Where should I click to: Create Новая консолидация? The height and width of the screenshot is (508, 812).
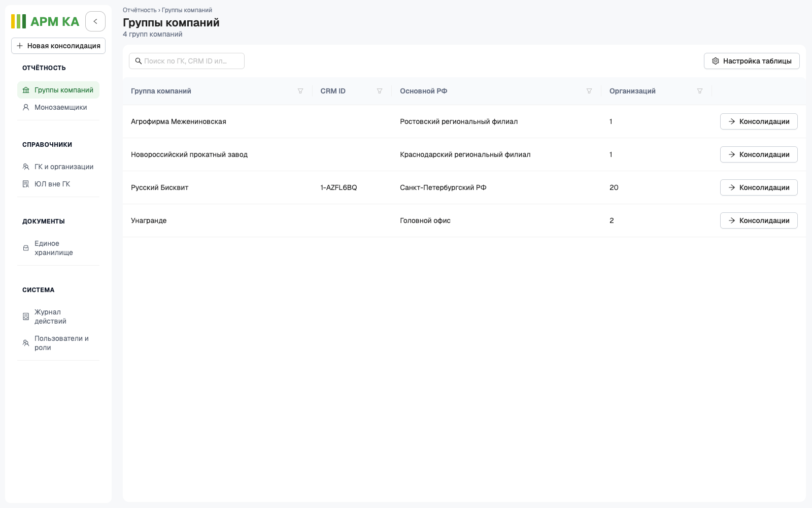pos(58,46)
